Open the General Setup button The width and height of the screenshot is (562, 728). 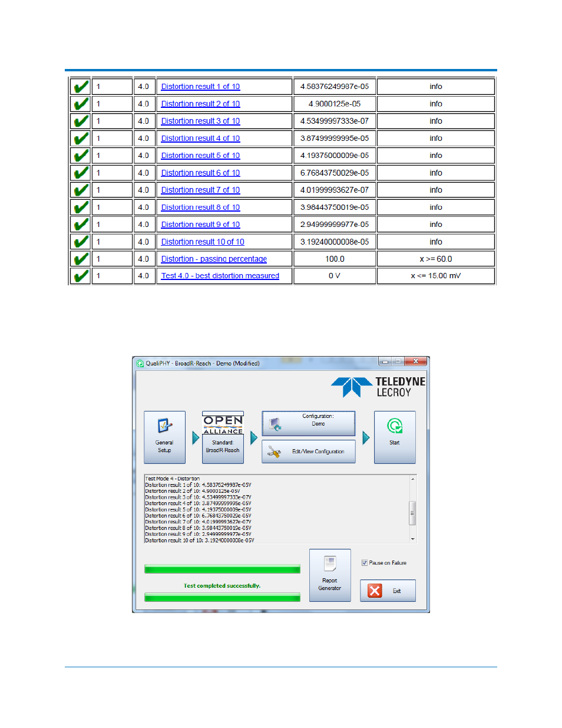tap(164, 437)
